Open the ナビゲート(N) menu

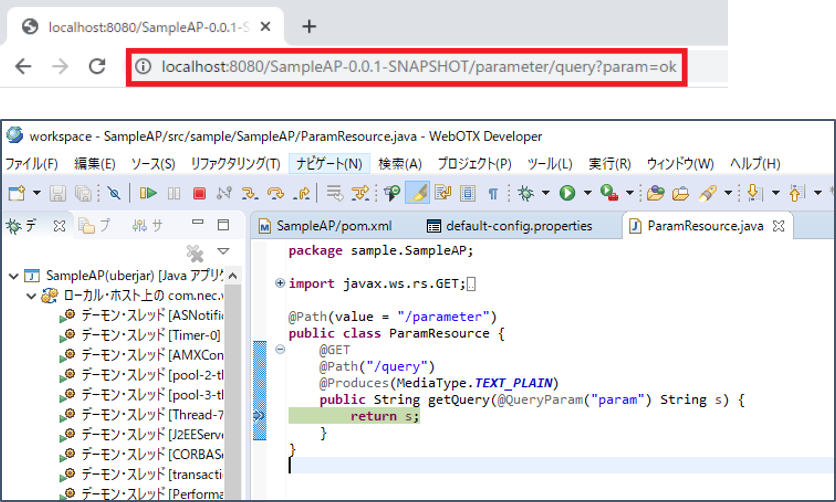coord(329,163)
